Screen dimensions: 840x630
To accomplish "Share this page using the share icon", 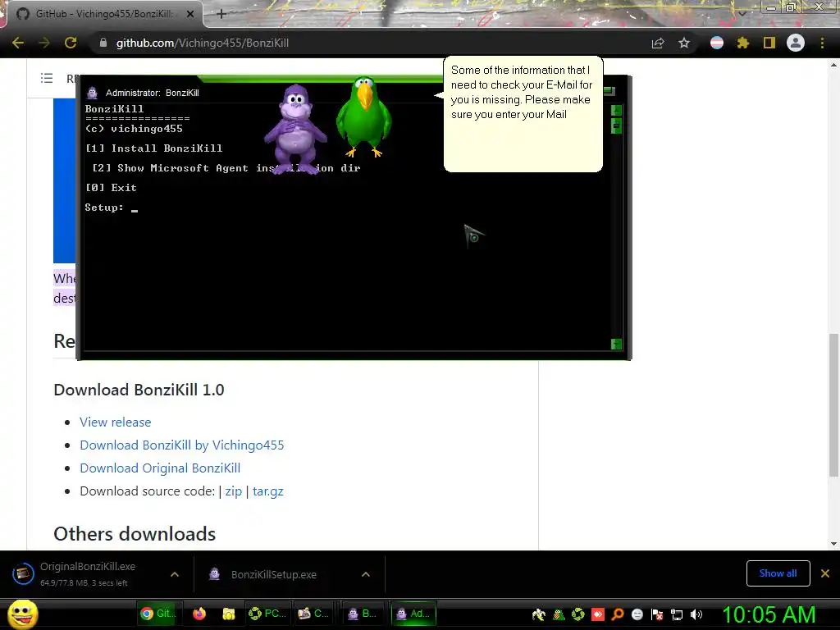I will pyautogui.click(x=658, y=43).
